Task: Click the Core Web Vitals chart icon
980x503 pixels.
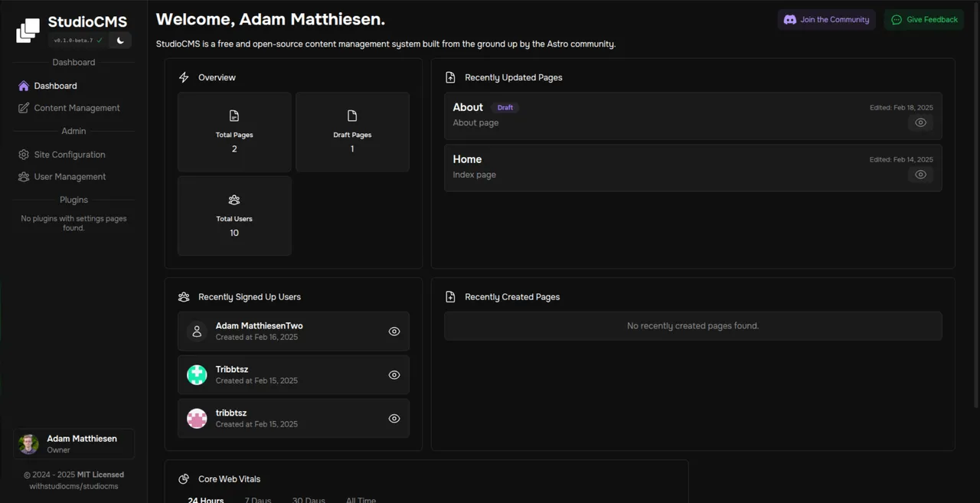Action: pos(184,479)
